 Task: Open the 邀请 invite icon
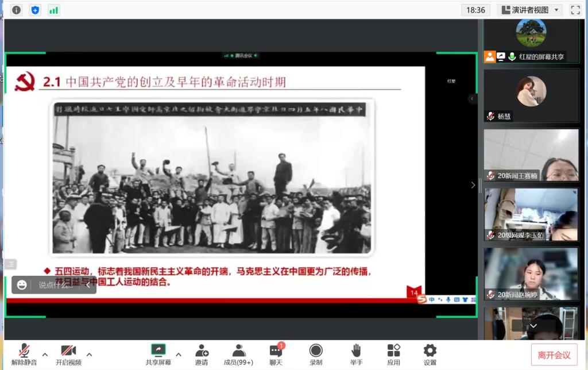coord(202,354)
